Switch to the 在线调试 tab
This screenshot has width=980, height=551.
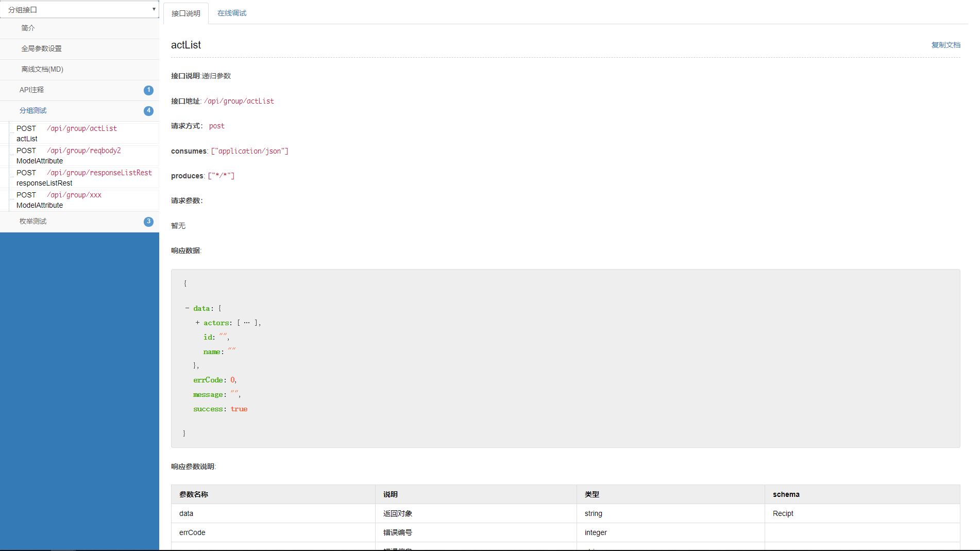[232, 13]
